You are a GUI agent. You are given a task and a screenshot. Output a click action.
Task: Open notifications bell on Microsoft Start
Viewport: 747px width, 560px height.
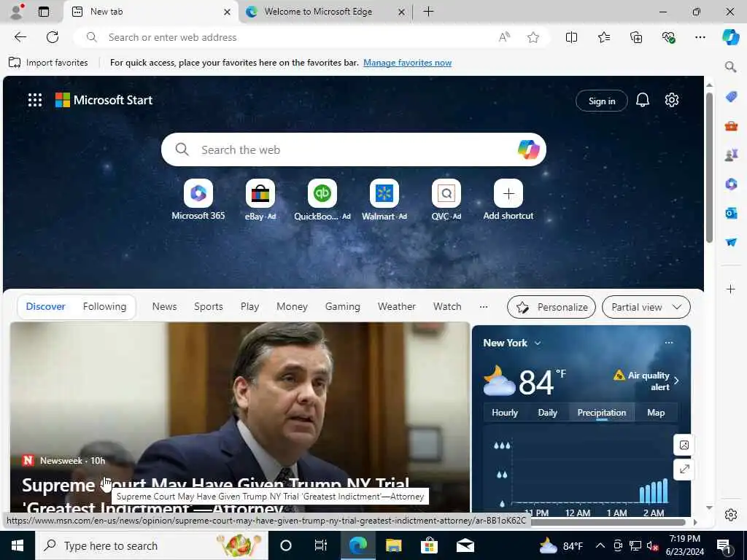[642, 100]
